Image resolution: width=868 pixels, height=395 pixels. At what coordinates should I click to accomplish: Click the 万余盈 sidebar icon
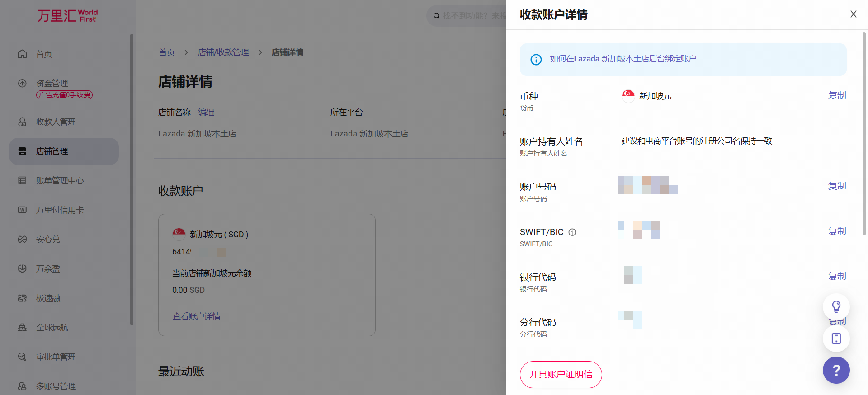click(x=22, y=268)
